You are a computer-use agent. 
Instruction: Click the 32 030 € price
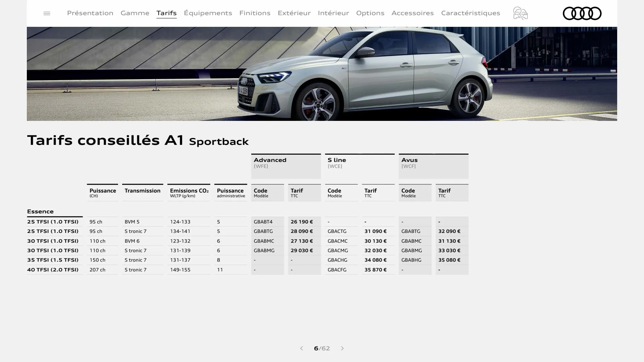pos(375,250)
